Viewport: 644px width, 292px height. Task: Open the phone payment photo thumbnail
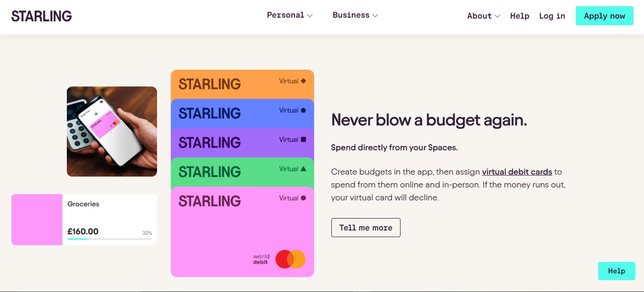point(112,131)
